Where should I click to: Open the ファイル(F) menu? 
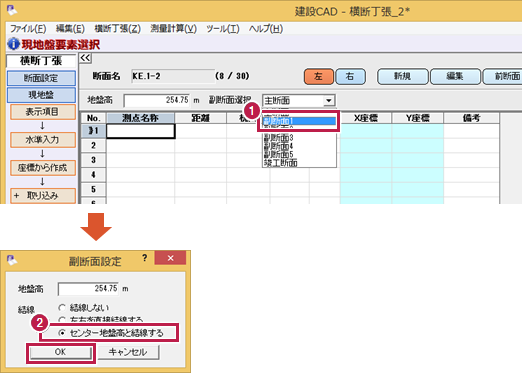click(x=28, y=29)
